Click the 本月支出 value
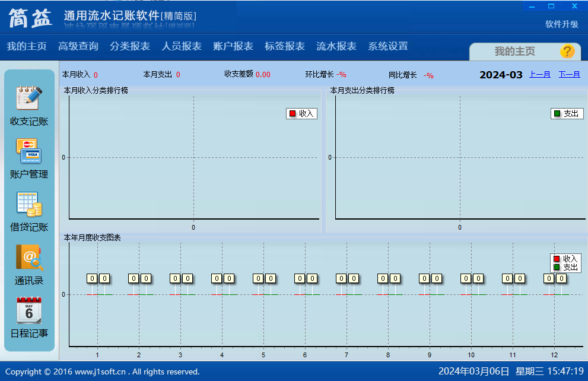 pos(178,75)
